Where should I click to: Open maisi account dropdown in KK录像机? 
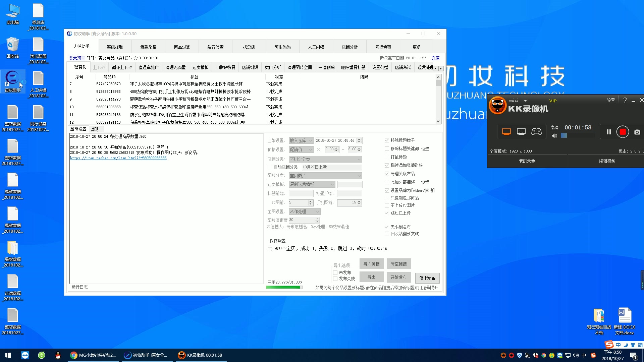tap(525, 101)
